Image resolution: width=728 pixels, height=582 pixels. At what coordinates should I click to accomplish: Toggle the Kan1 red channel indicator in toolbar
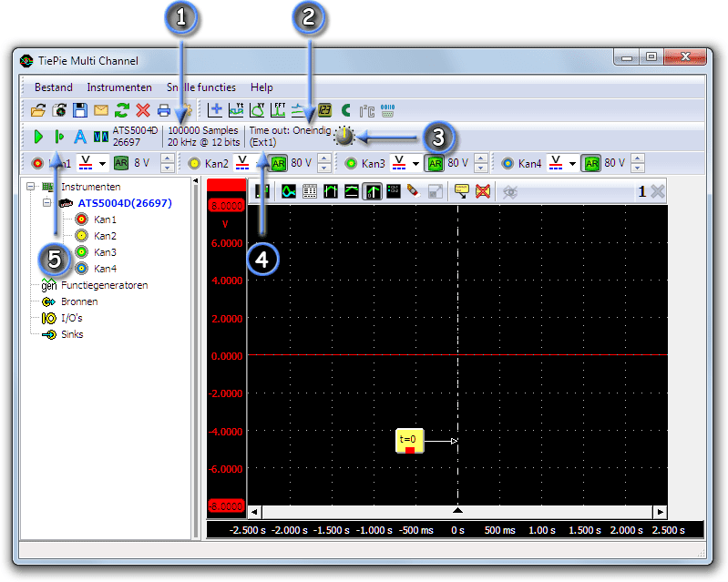tap(37, 163)
